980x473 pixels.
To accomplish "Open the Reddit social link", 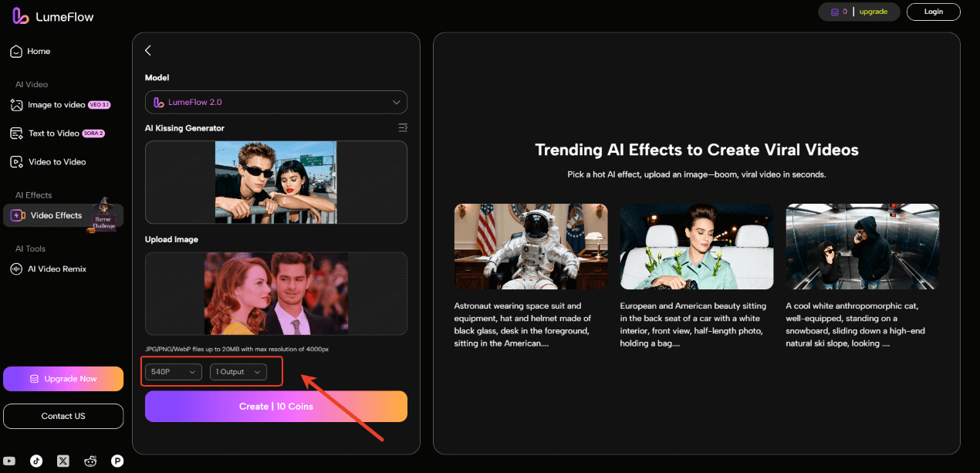I will click(90, 461).
